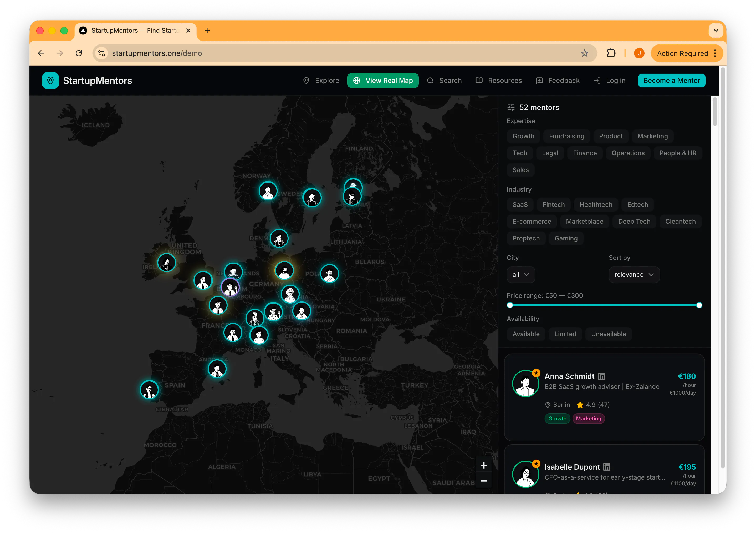
Task: Open the Resources nav item
Action: pos(498,81)
